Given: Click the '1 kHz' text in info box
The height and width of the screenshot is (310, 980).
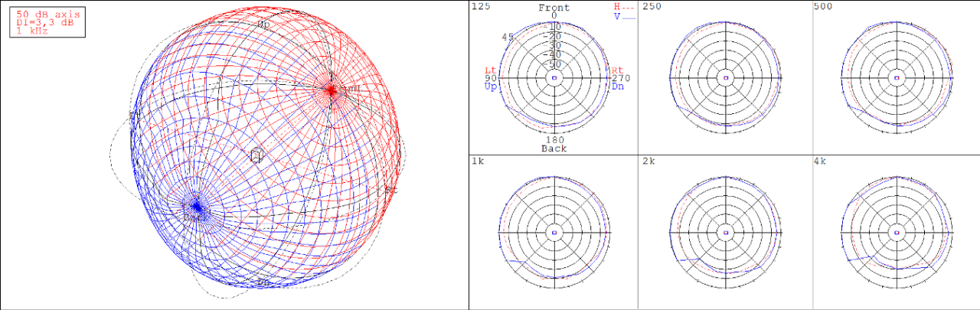Looking at the screenshot, I should tap(31, 30).
